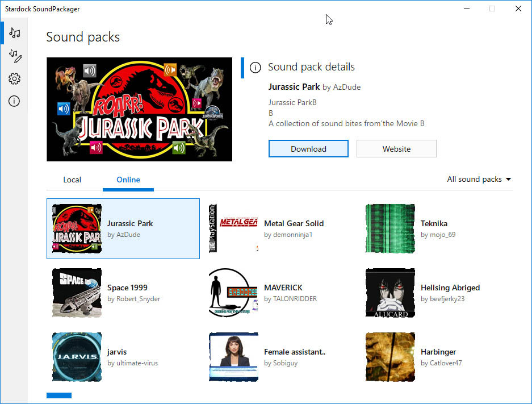Select the Jurassic Park thumbnail in list
Image resolution: width=532 pixels, height=404 pixels.
pos(77,228)
